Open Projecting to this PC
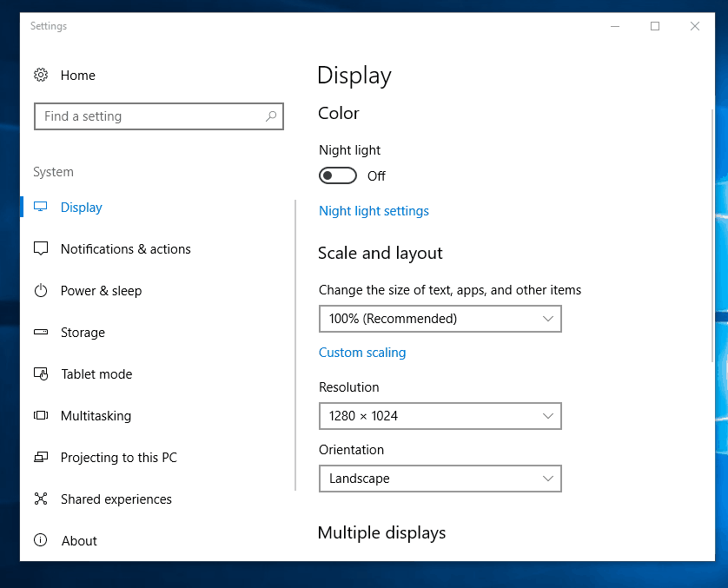 (41, 458)
